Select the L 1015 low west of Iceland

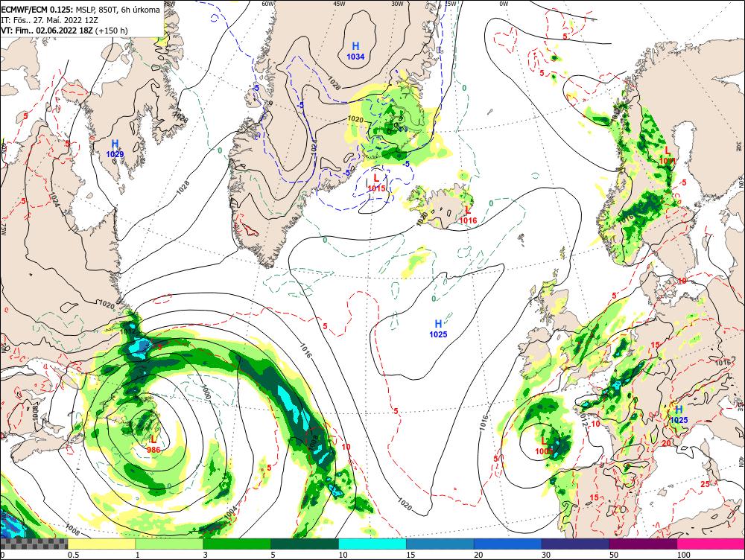coord(376,183)
